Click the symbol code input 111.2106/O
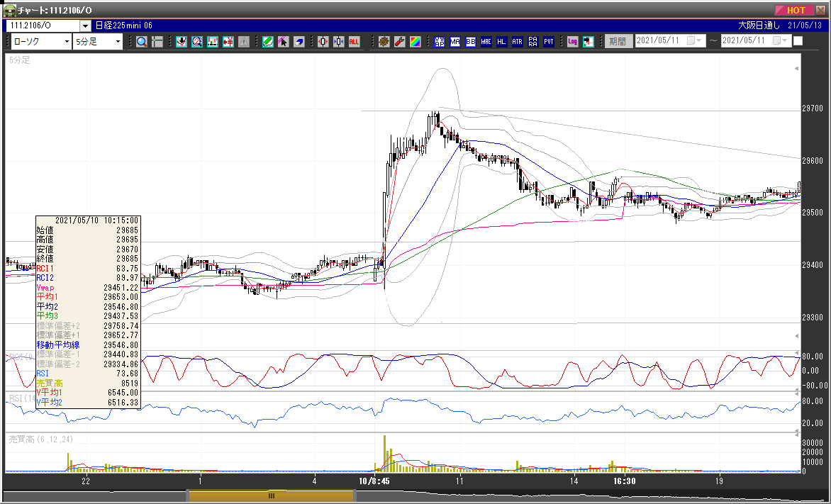The width and height of the screenshot is (831, 504). pos(43,26)
